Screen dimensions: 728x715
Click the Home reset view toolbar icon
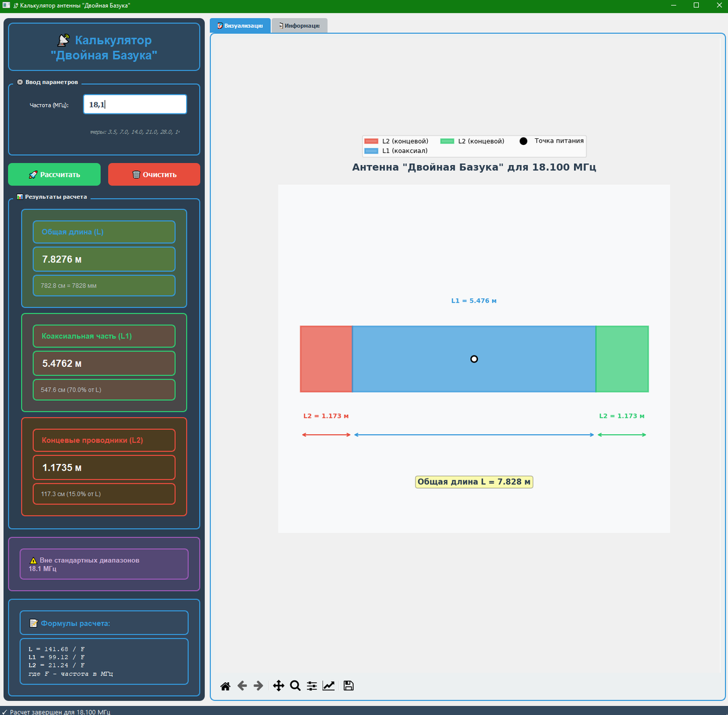pyautogui.click(x=225, y=686)
